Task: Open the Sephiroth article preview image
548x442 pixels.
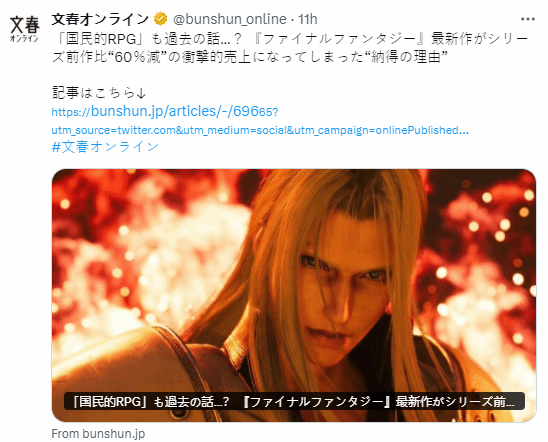Action: tap(294, 295)
